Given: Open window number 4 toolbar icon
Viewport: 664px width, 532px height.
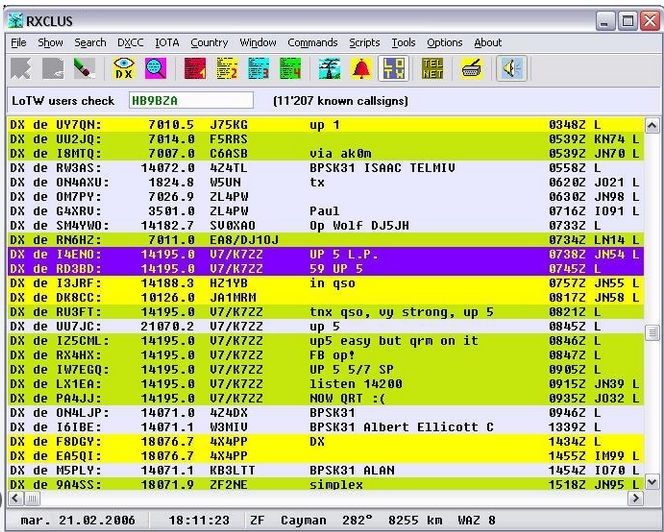Looking at the screenshot, I should 291,69.
